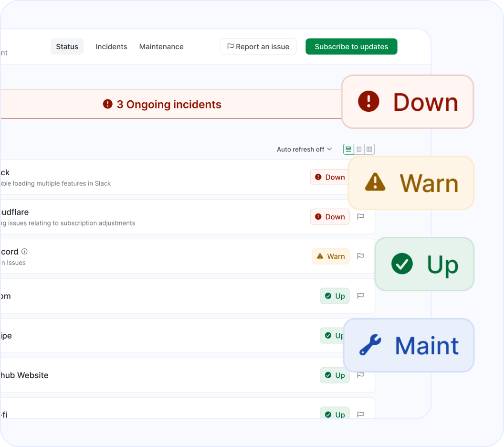Select the single-column list view icon
The width and height of the screenshot is (504, 447).
(x=348, y=149)
